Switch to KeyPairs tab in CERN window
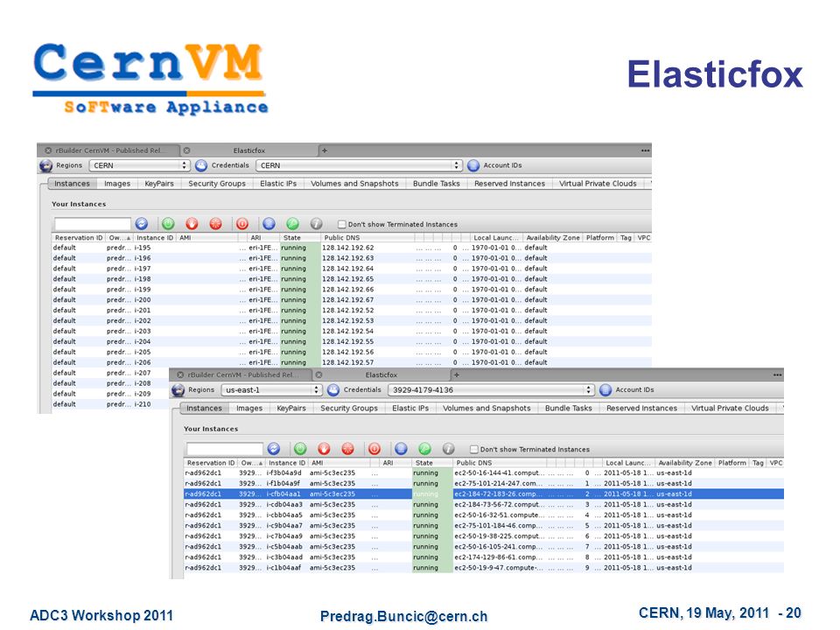Viewport: 840px width, 630px height. [x=159, y=183]
